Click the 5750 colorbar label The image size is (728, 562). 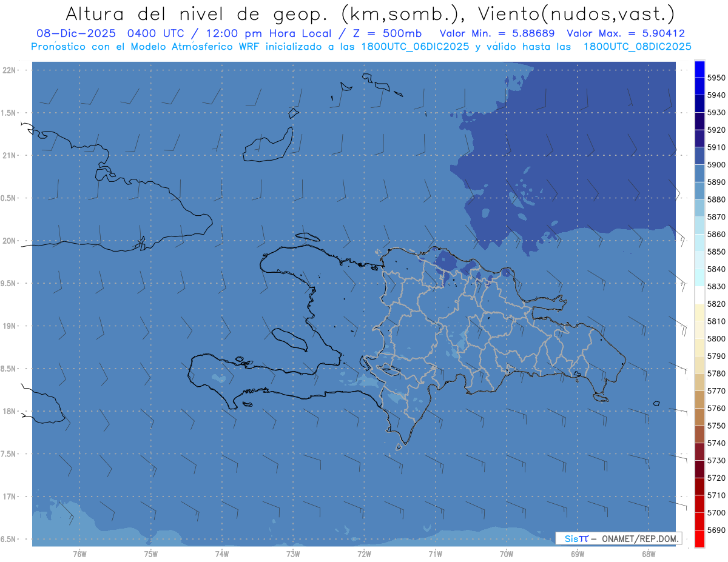pos(716,426)
